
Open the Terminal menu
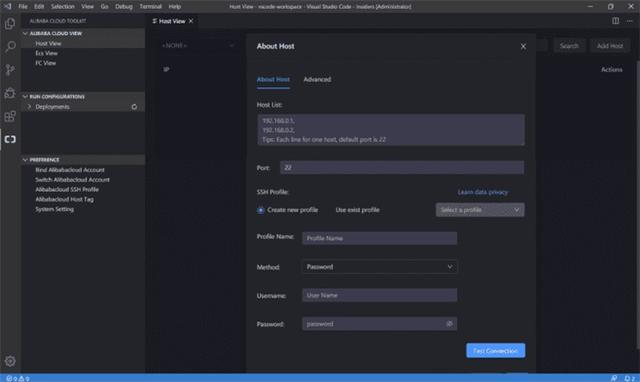(151, 7)
